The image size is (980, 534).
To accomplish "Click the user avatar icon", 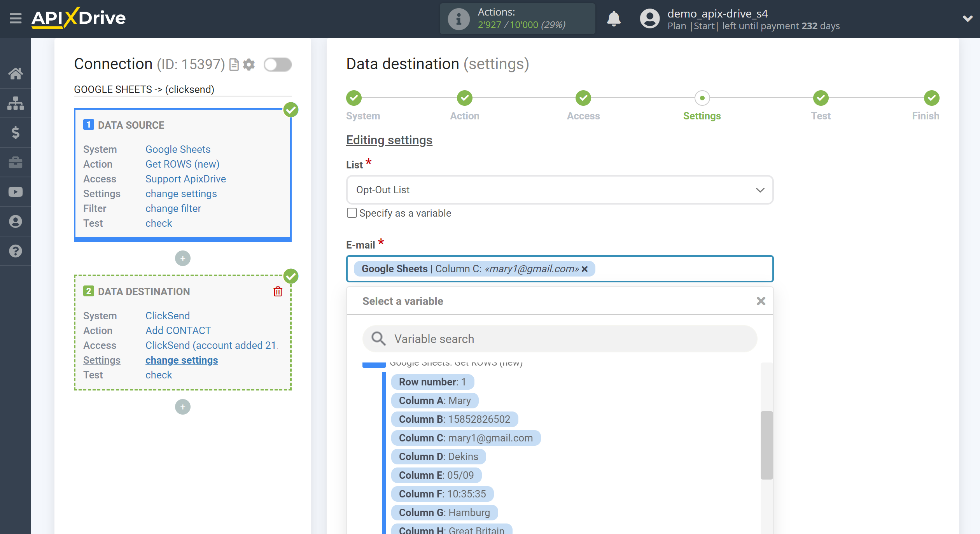I will [650, 19].
